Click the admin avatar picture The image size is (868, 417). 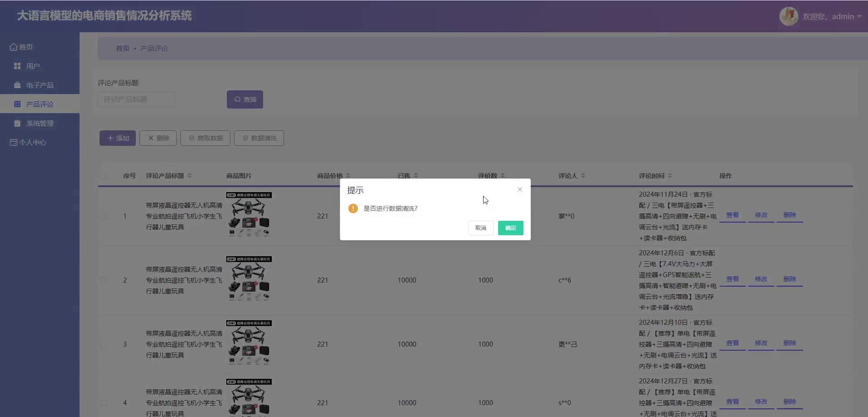tap(789, 16)
